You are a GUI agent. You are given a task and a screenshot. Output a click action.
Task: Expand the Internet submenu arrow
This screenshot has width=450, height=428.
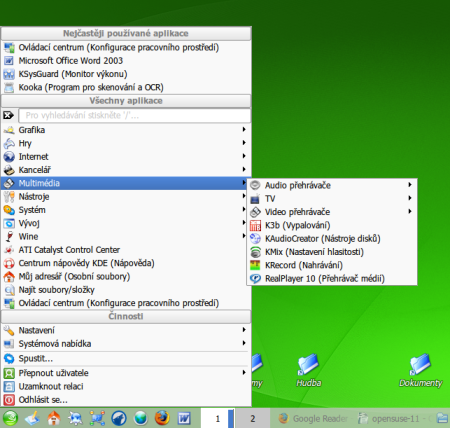point(244,156)
